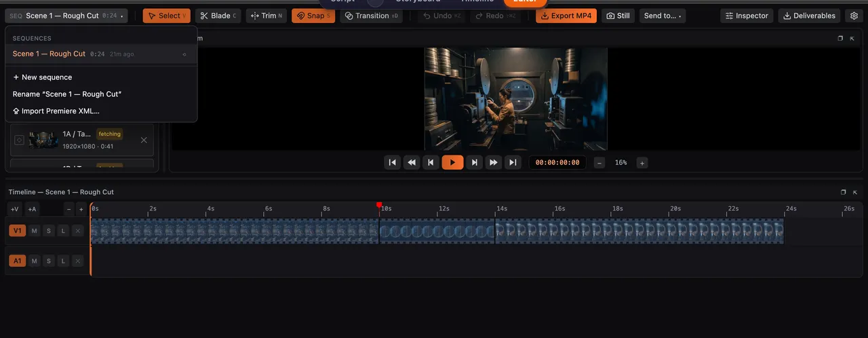Solo the V1 track
This screenshot has height=338, width=868.
click(48, 231)
